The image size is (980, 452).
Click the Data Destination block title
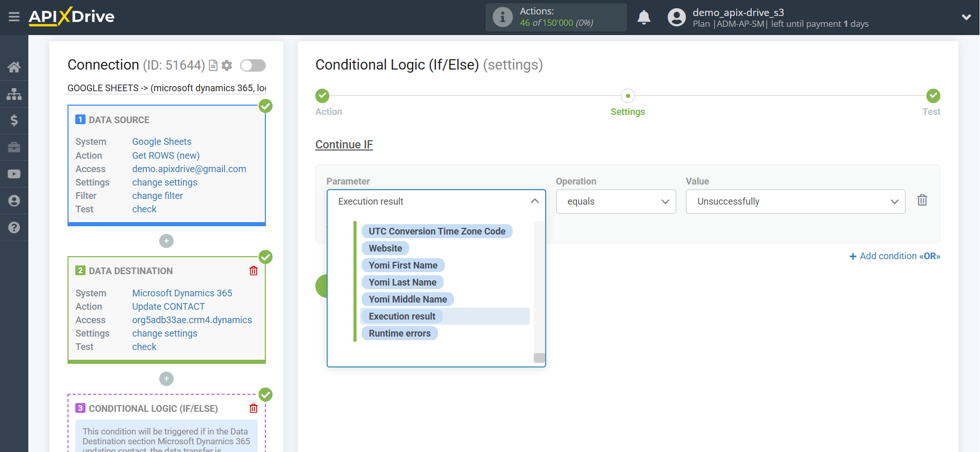131,271
